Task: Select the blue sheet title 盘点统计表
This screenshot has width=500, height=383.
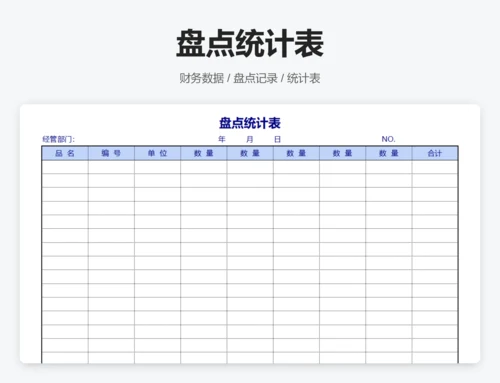Action: pos(250,123)
